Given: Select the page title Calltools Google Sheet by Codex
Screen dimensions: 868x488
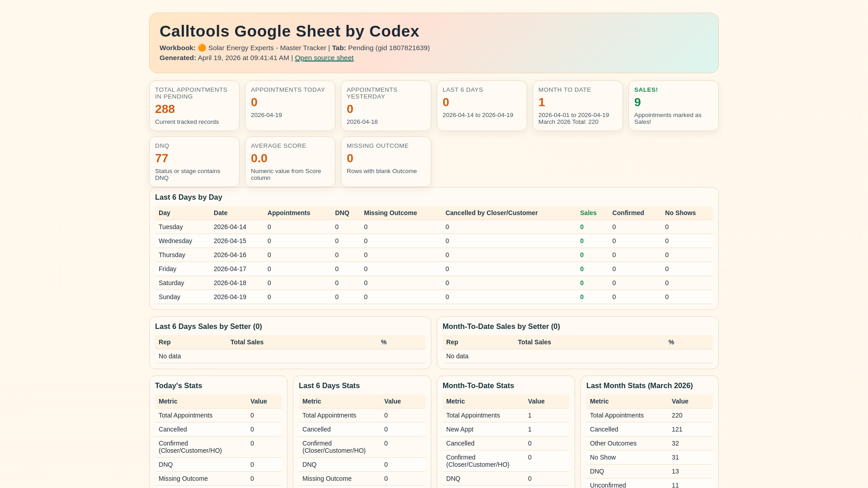Looking at the screenshot, I should 289,31.
